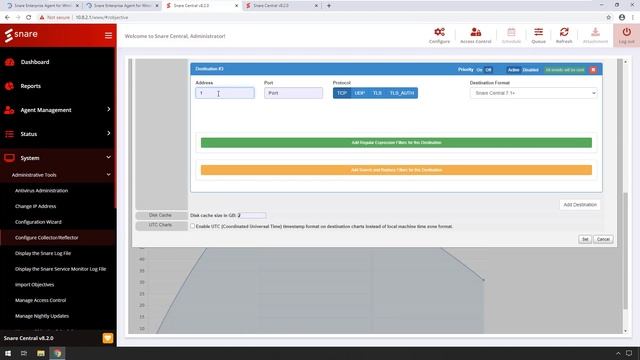This screenshot has height=360, width=640.
Task: Click the Cancel button
Action: tap(603, 239)
